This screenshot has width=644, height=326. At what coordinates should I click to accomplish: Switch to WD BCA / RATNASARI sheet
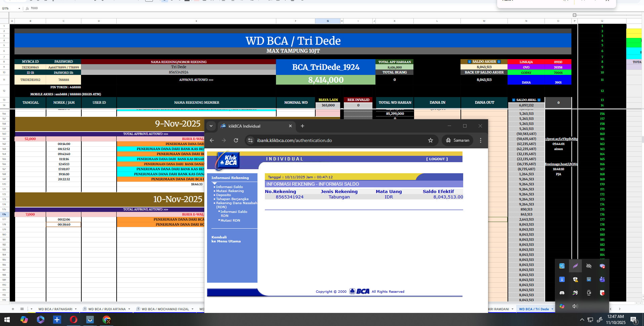pos(55,309)
